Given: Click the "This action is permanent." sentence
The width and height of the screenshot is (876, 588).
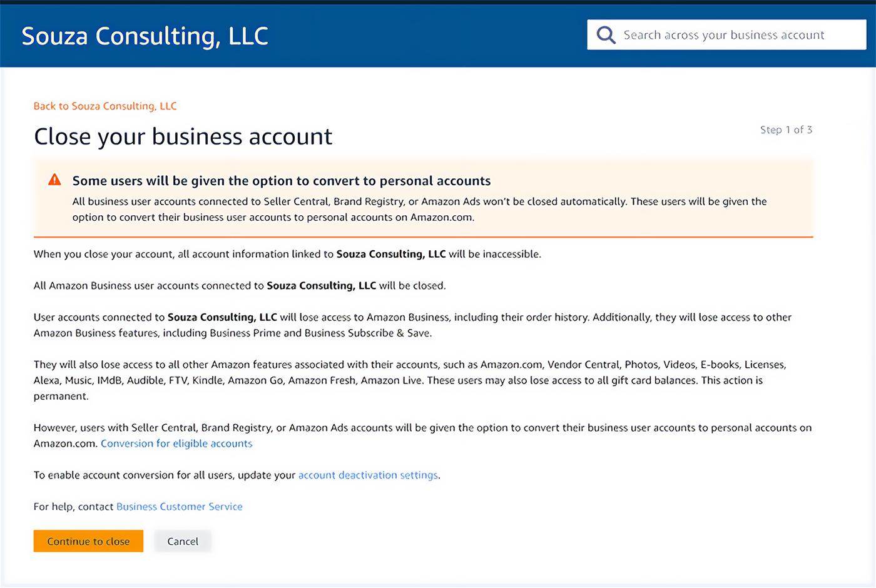Looking at the screenshot, I should point(398,388).
